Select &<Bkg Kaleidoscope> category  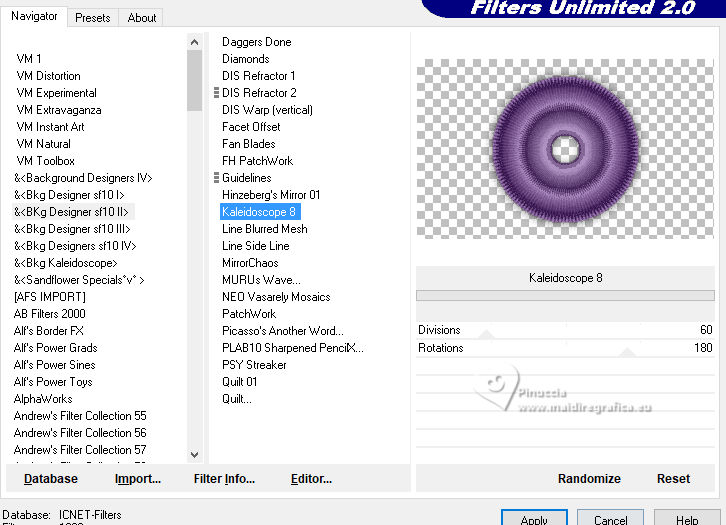(65, 263)
